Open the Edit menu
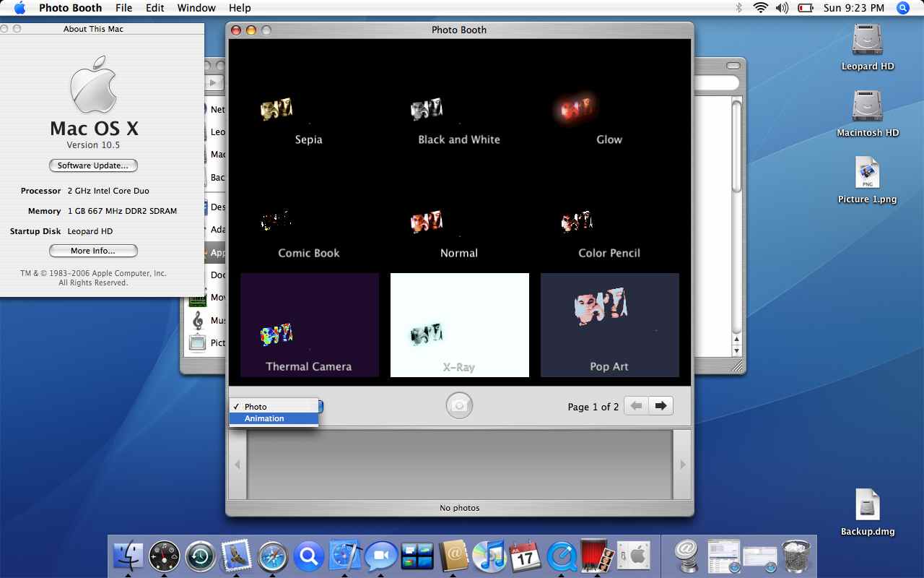Screen dimensions: 924x578 (x=154, y=8)
